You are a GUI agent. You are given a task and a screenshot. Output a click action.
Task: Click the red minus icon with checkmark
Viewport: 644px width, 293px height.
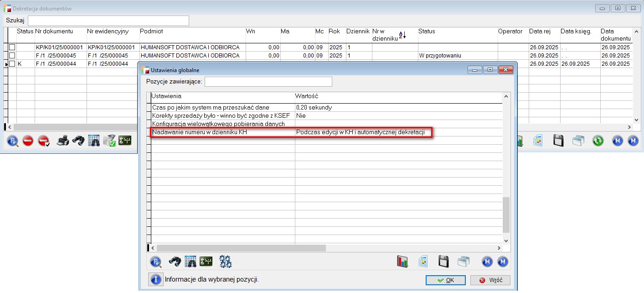click(44, 141)
